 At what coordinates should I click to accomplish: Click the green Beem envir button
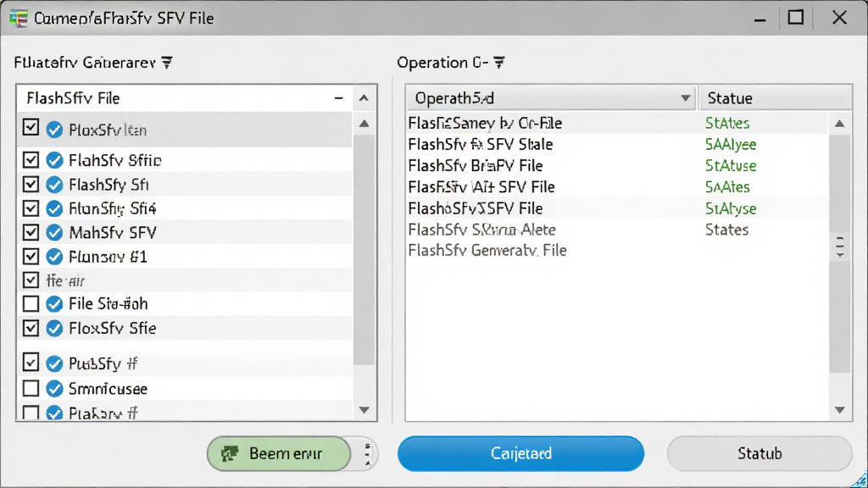point(279,454)
